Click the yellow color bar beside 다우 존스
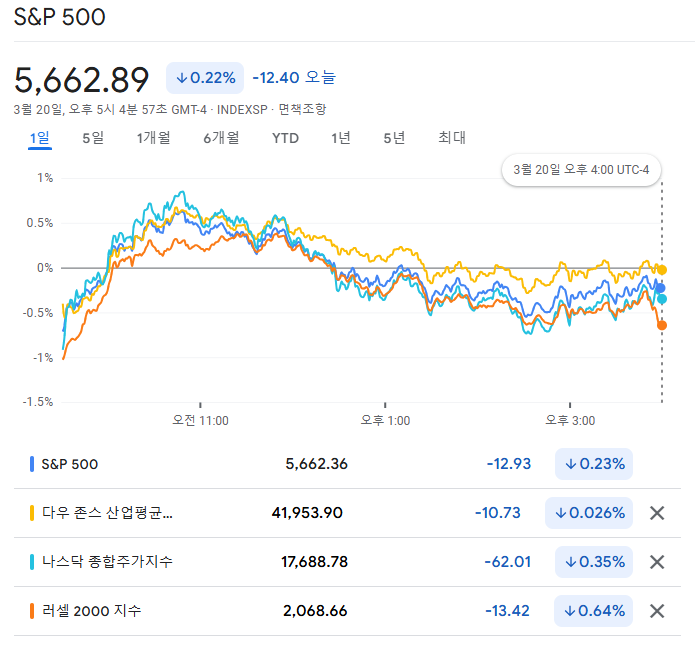Screen dimensions: 695x648 [31, 513]
